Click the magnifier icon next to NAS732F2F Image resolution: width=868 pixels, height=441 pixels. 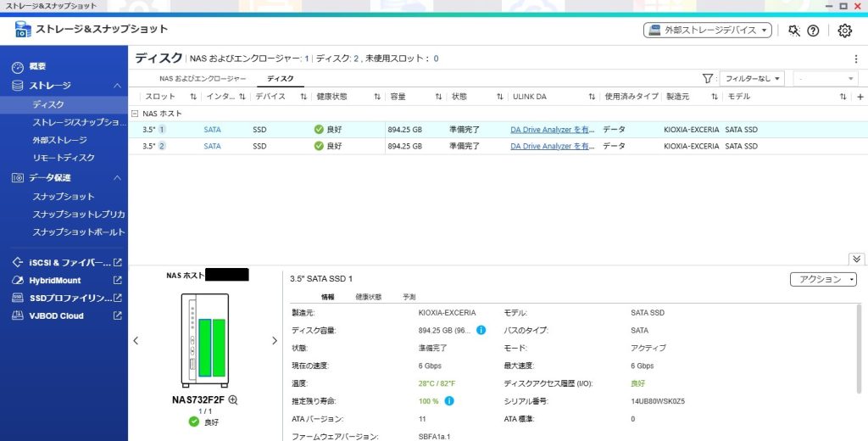233,399
